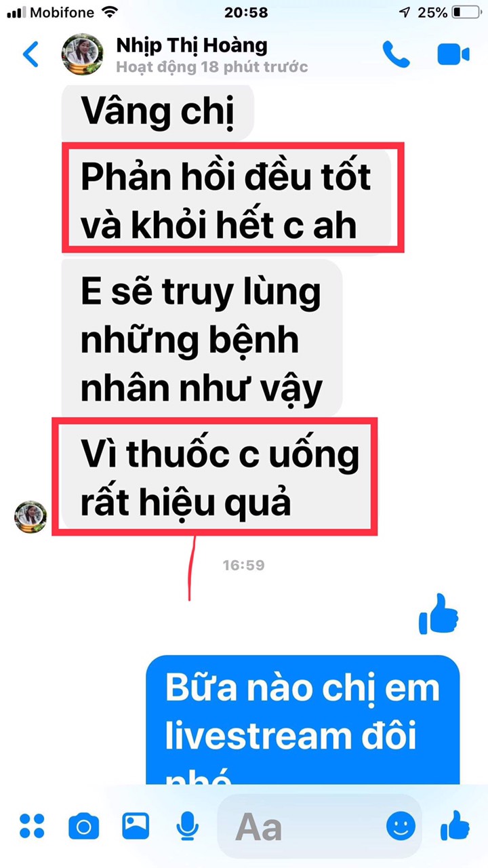Open the emoji smiley picker
Viewport: 488px width, 868px height.
click(x=401, y=826)
